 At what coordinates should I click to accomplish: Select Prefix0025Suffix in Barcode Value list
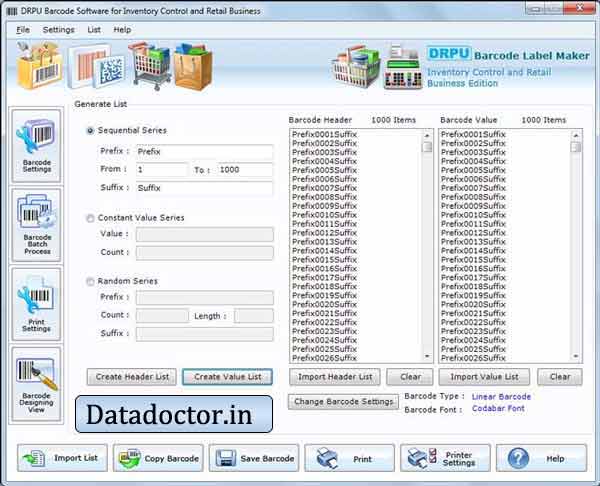(x=473, y=349)
